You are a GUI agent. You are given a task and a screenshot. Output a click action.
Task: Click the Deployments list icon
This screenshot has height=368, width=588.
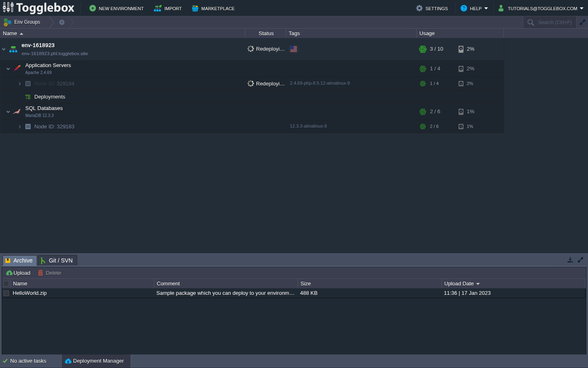tap(28, 97)
